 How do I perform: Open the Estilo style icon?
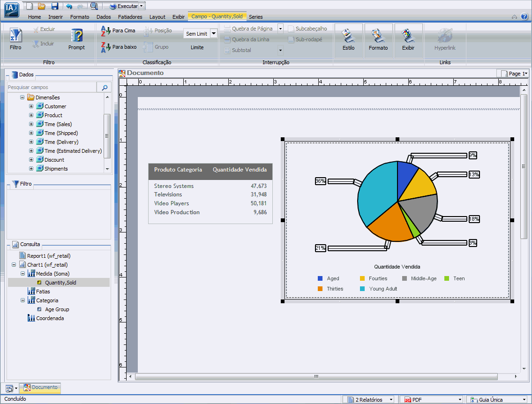(x=348, y=36)
